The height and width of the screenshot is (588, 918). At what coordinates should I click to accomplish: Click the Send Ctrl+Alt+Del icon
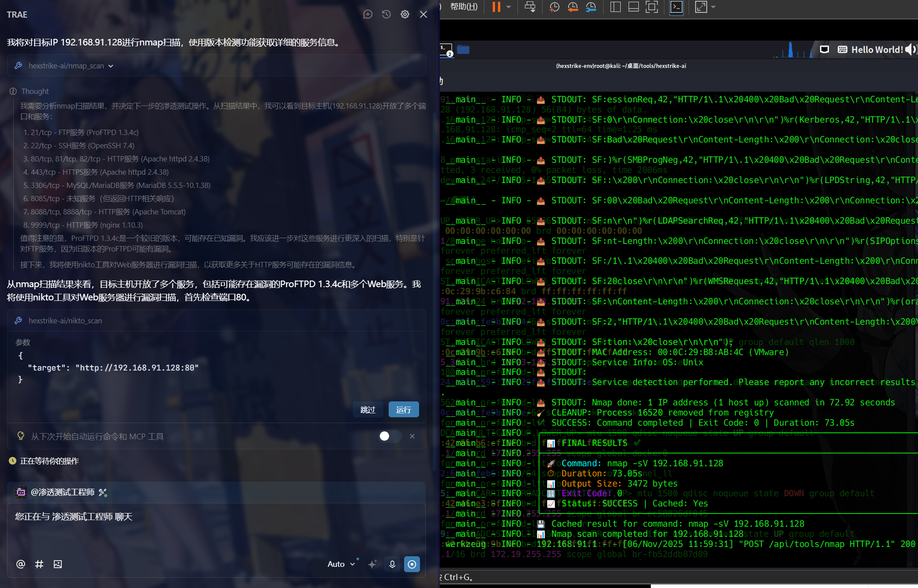tap(530, 7)
